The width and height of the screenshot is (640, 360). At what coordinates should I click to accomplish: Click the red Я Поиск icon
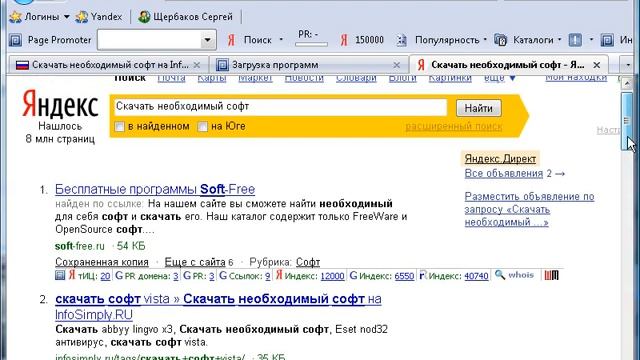point(231,40)
